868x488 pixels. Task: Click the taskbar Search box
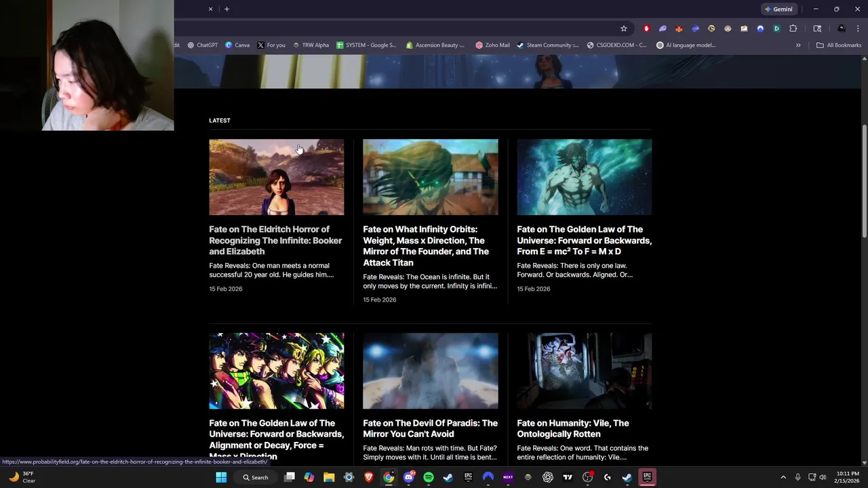pos(256,477)
